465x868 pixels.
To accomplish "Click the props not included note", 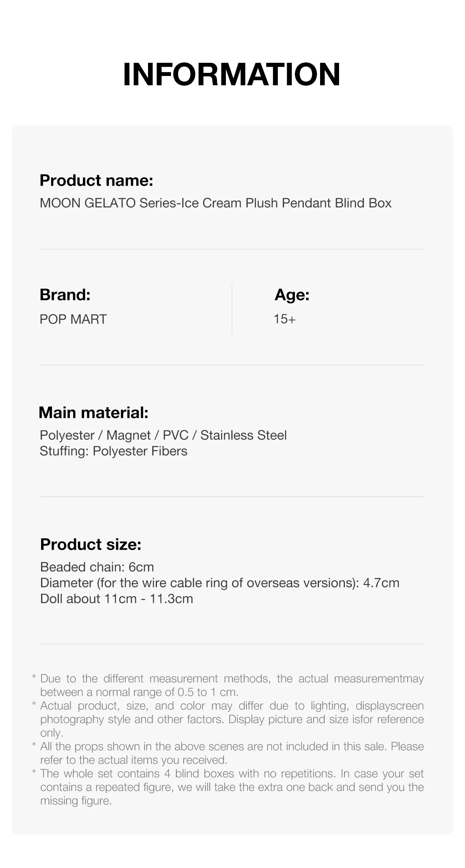I will pyautogui.click(x=232, y=753).
